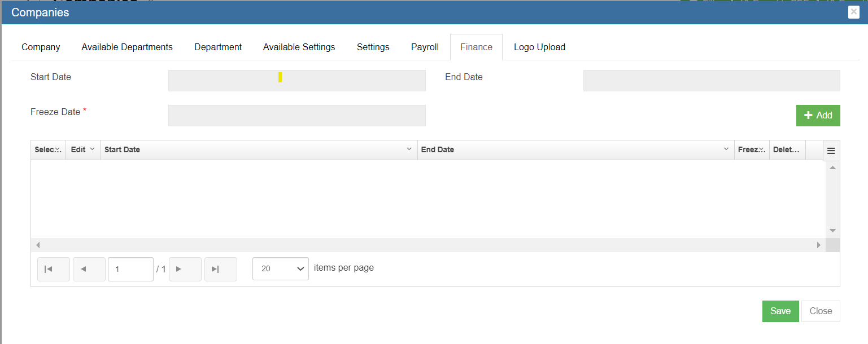Image resolution: width=868 pixels, height=344 pixels.
Task: Open the Edit column menu chevron
Action: coord(92,149)
